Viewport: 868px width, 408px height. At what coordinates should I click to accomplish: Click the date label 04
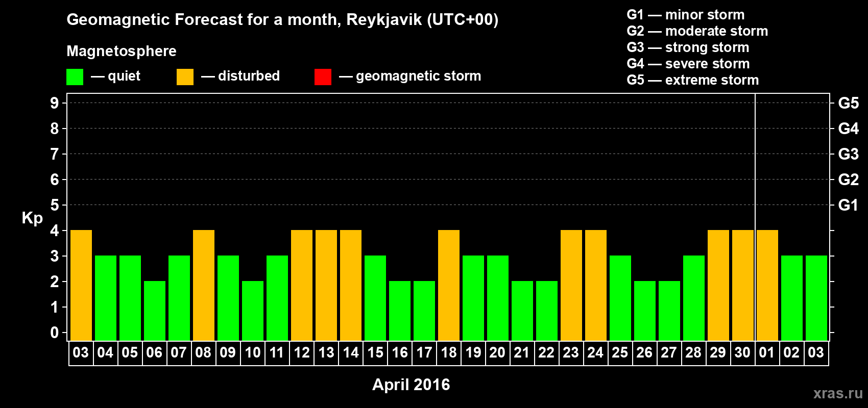105,352
